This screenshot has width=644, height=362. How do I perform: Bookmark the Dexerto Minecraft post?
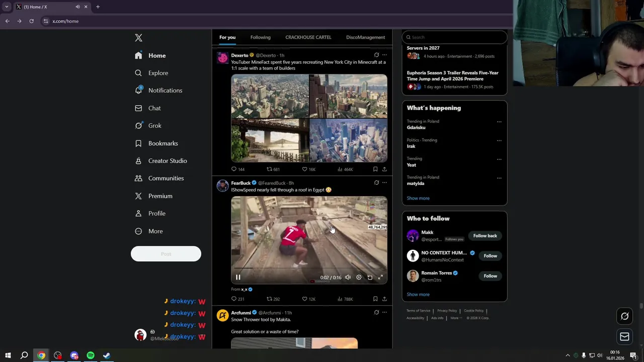point(375,169)
